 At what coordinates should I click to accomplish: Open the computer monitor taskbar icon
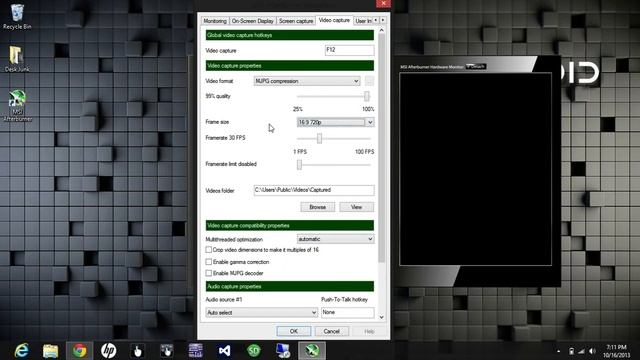(x=283, y=351)
